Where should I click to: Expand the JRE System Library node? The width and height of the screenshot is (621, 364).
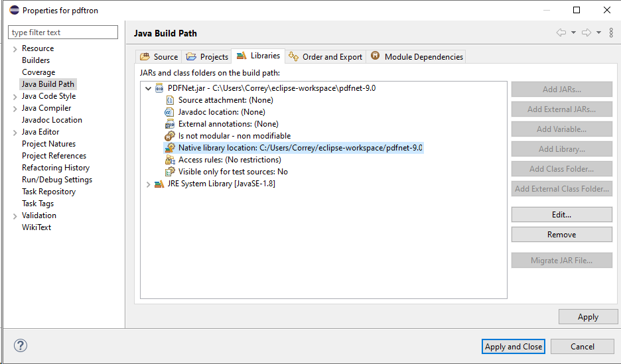click(147, 184)
